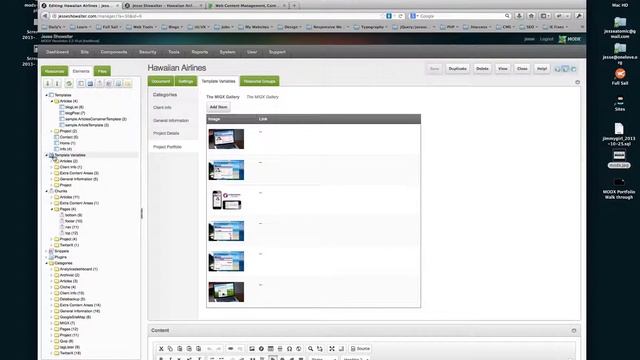Open the Site menu in the MODX menu bar

tap(84, 52)
